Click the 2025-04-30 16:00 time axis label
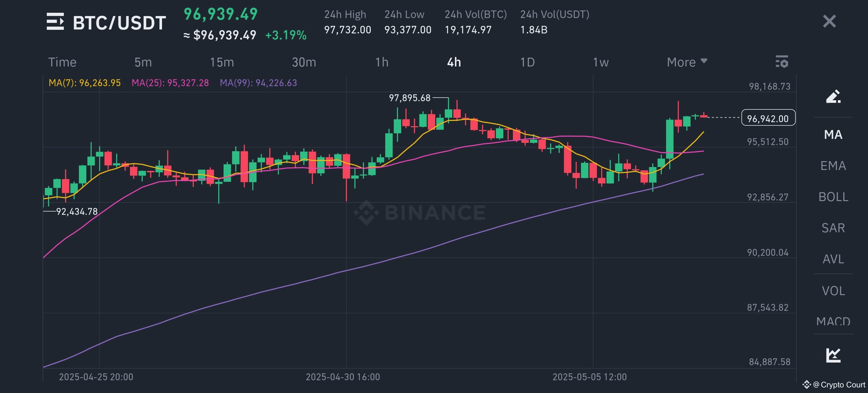This screenshot has height=393, width=868. coord(343,377)
